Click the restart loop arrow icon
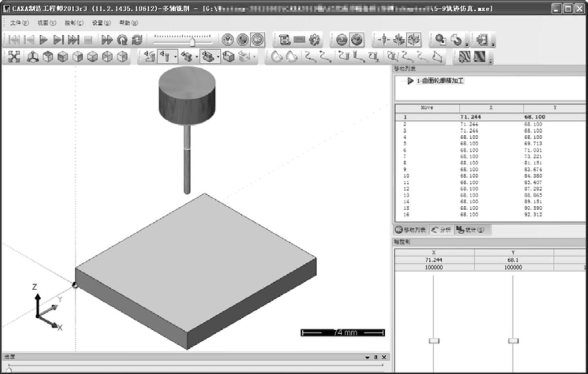Image resolution: width=588 pixels, height=374 pixels. tap(122, 40)
